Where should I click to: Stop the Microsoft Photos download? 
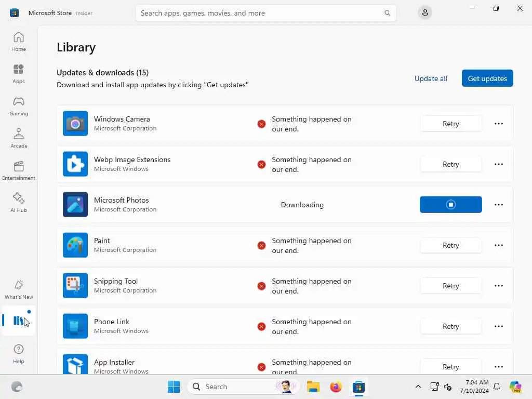coord(450,205)
